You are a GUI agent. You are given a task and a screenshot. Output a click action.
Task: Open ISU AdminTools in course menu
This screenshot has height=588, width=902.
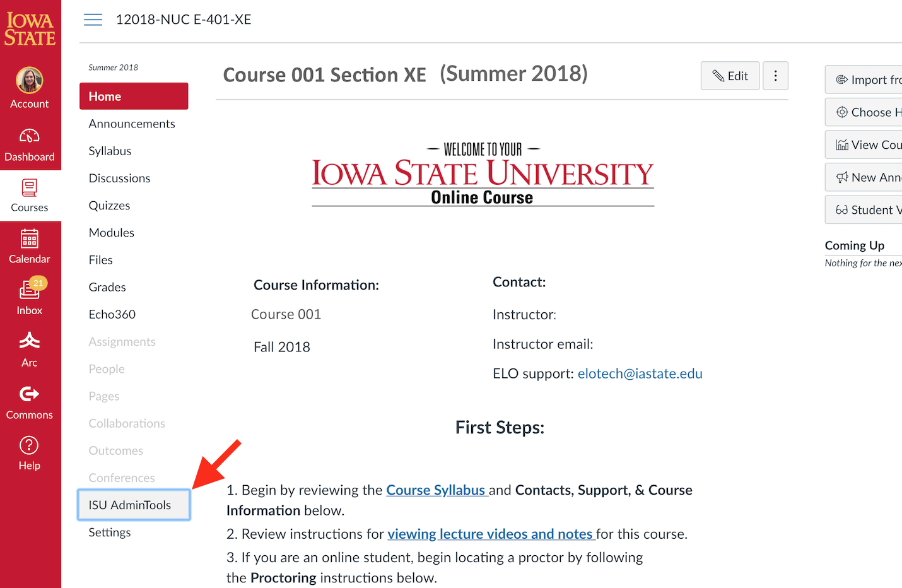point(134,505)
